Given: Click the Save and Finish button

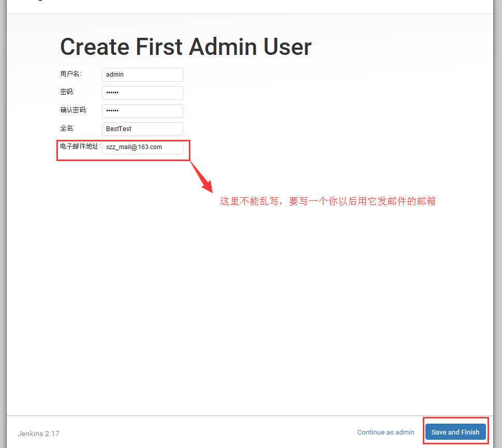Looking at the screenshot, I should 455,432.
